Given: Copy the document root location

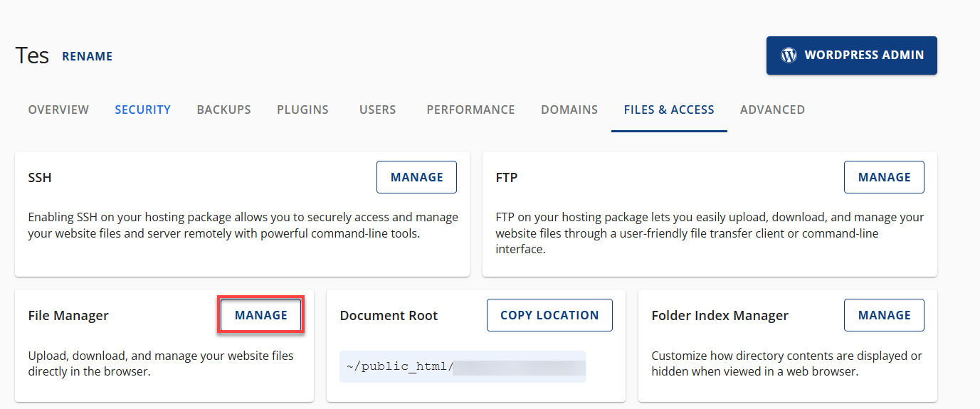Looking at the screenshot, I should [549, 315].
